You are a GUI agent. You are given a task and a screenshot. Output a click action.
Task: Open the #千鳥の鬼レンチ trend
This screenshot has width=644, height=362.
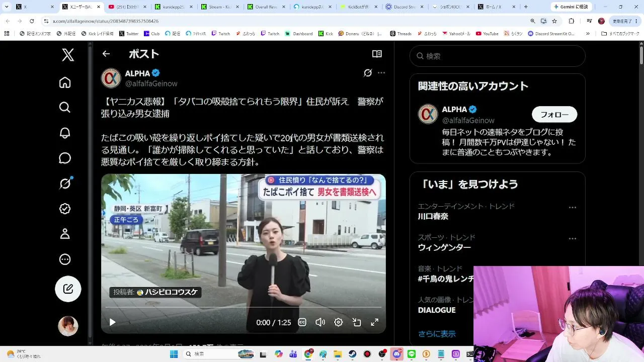pyautogui.click(x=446, y=279)
